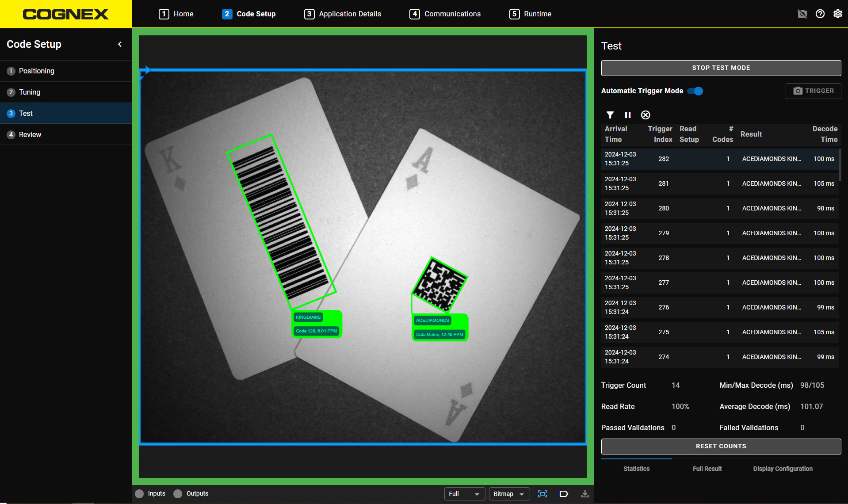Toggle the Outputs indicator

tap(178, 494)
